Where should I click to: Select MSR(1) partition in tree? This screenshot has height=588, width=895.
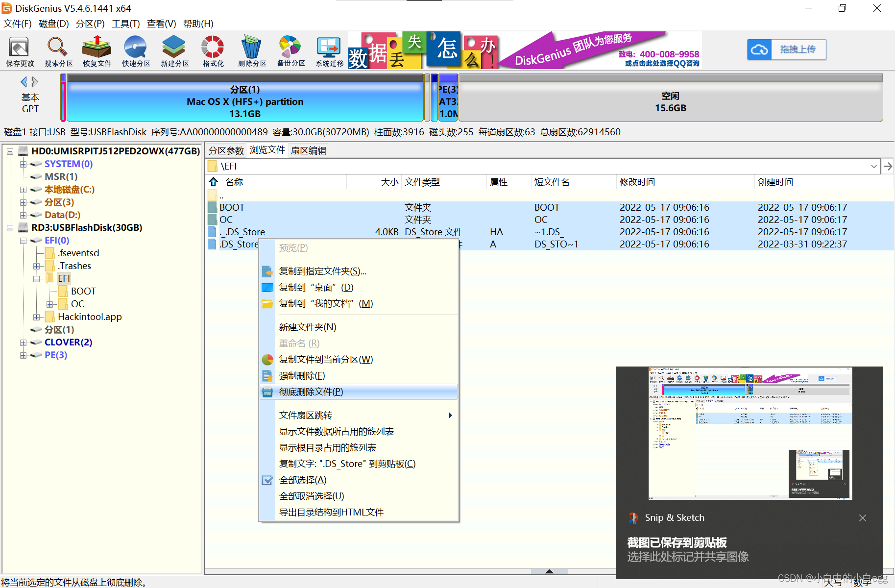(61, 177)
